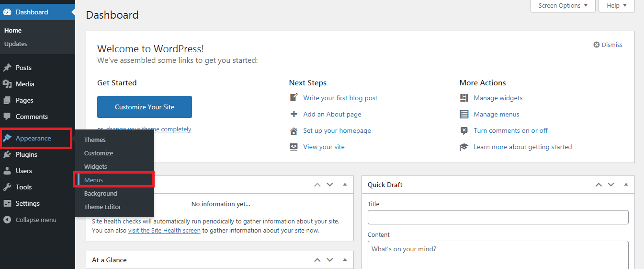Dismiss the Welcome to WordPress panel

(608, 45)
